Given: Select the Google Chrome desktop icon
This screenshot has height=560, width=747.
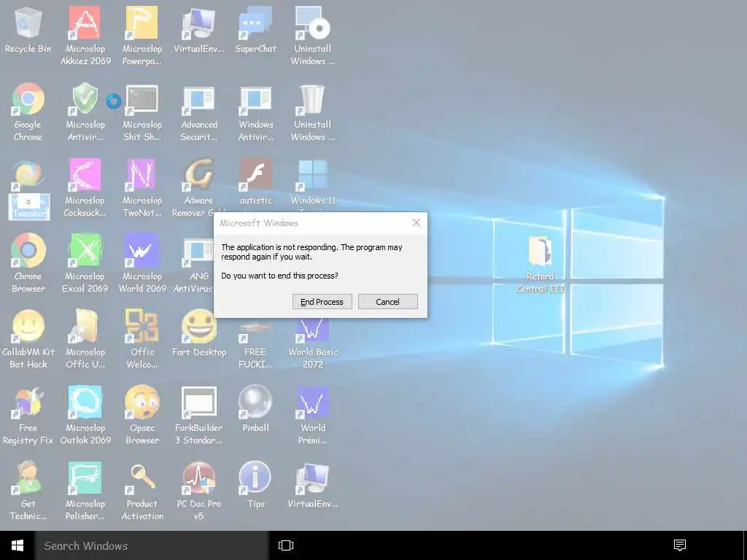Looking at the screenshot, I should pyautogui.click(x=28, y=98).
